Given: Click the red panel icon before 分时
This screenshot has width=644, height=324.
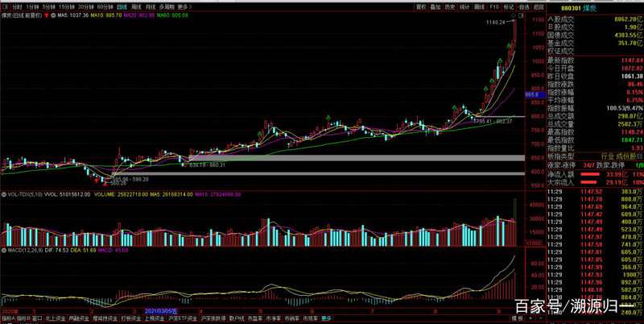Looking at the screenshot, I should point(6,6).
